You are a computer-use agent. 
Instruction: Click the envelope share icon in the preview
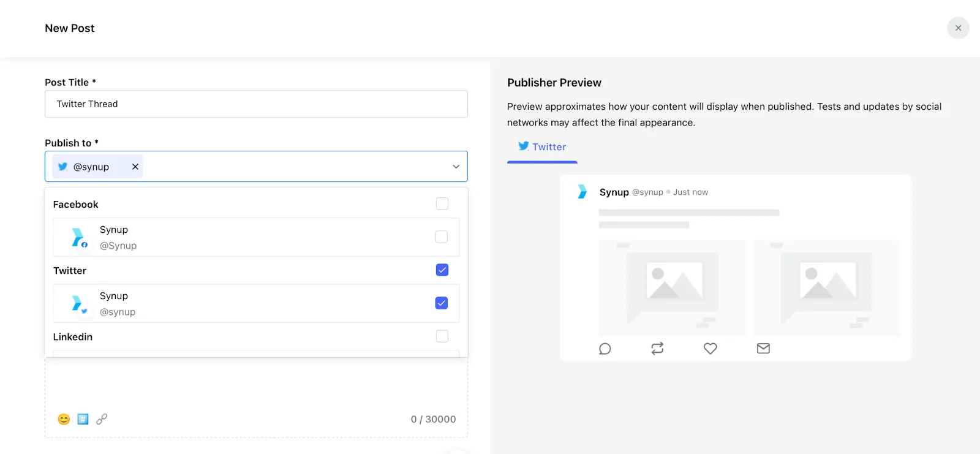(763, 349)
